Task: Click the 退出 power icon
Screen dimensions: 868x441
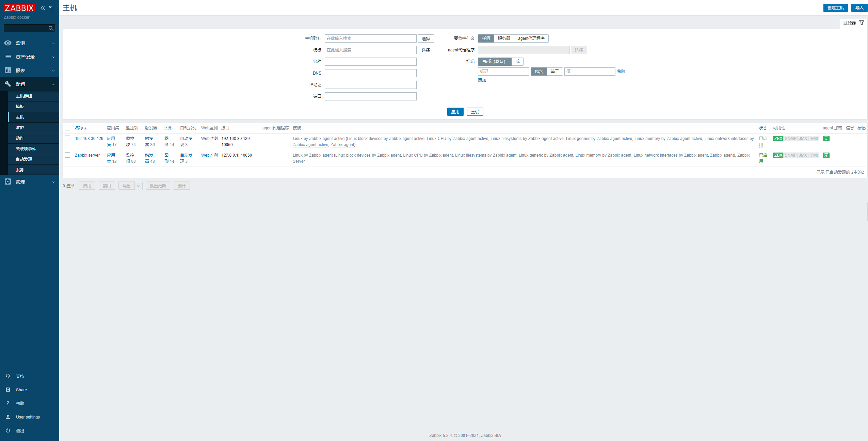Action: tap(8, 430)
